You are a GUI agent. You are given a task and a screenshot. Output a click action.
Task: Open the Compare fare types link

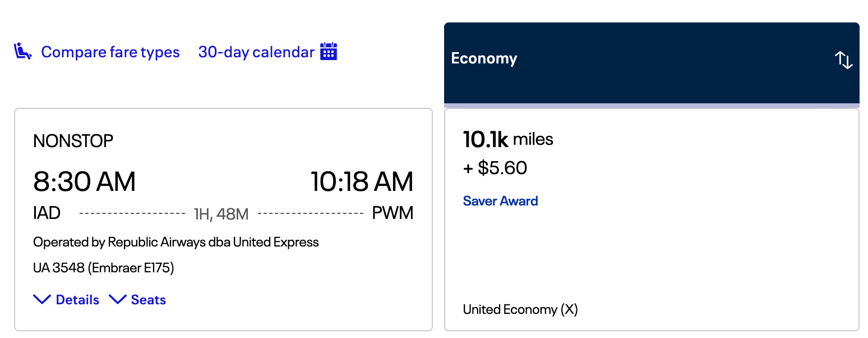[110, 52]
